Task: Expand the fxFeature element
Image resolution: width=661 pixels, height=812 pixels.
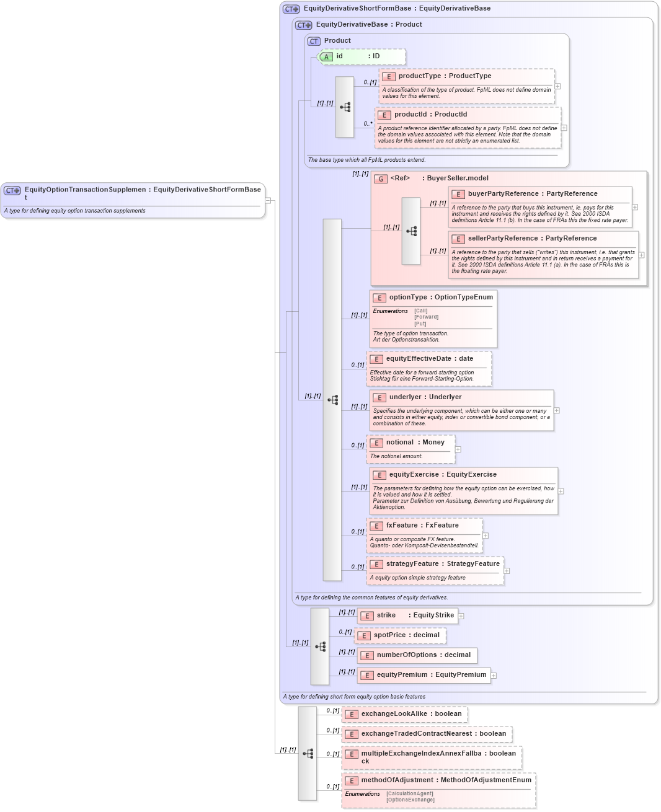Action: [486, 536]
